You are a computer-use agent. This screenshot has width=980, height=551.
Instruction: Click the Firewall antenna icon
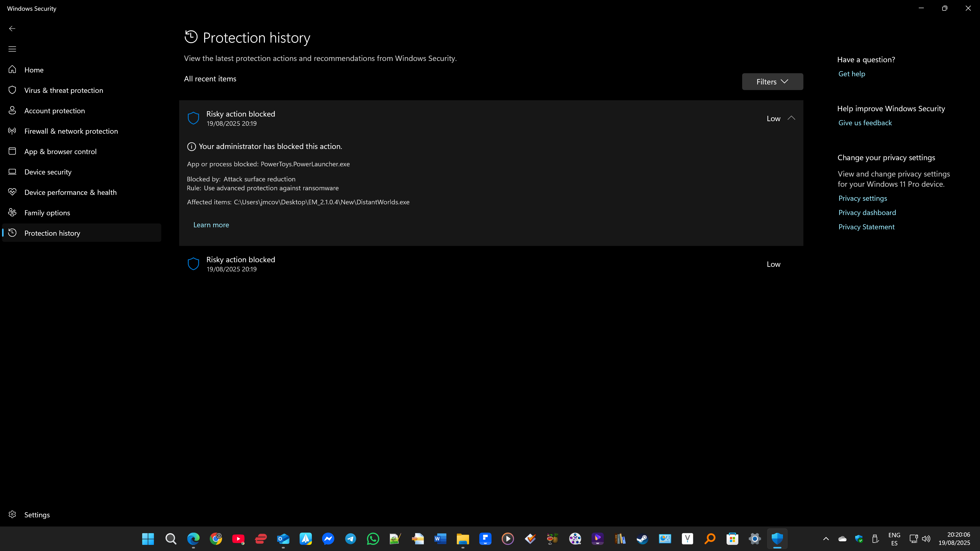(x=12, y=131)
